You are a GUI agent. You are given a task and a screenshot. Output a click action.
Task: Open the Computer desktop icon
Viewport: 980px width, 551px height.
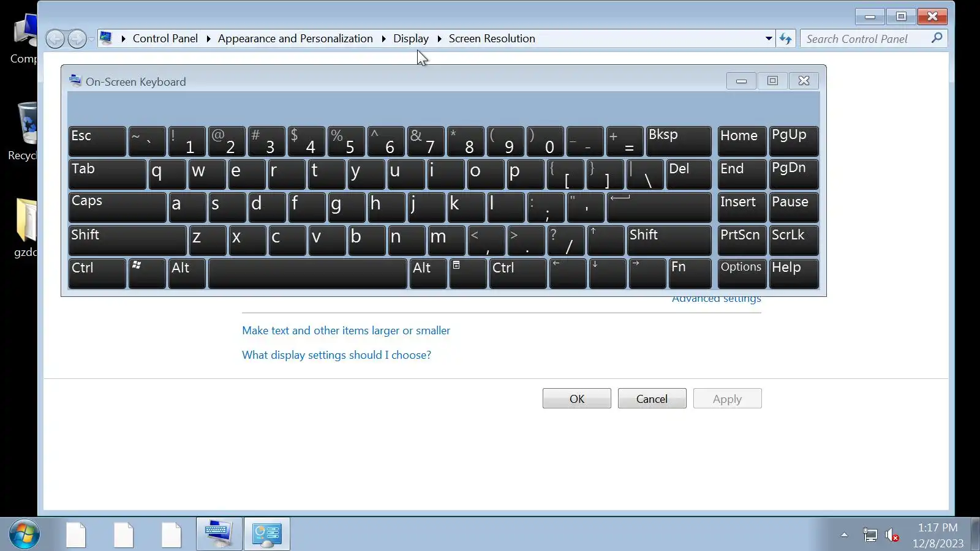click(23, 38)
